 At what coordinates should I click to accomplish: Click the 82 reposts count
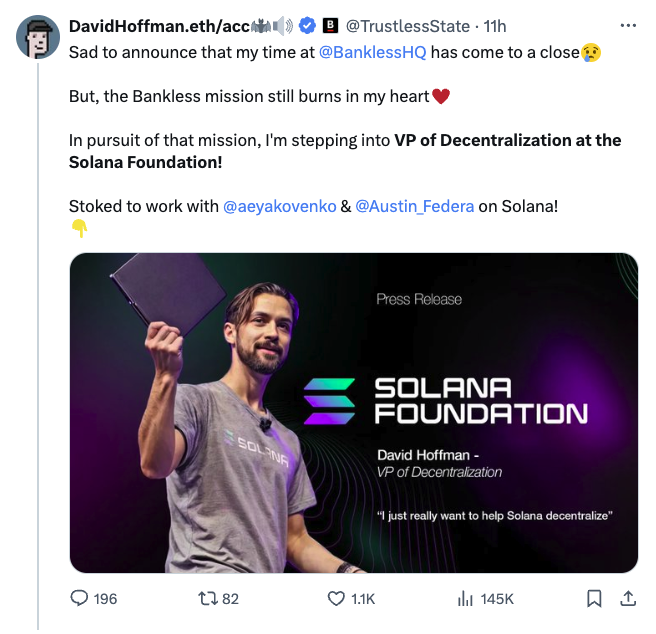[230, 598]
